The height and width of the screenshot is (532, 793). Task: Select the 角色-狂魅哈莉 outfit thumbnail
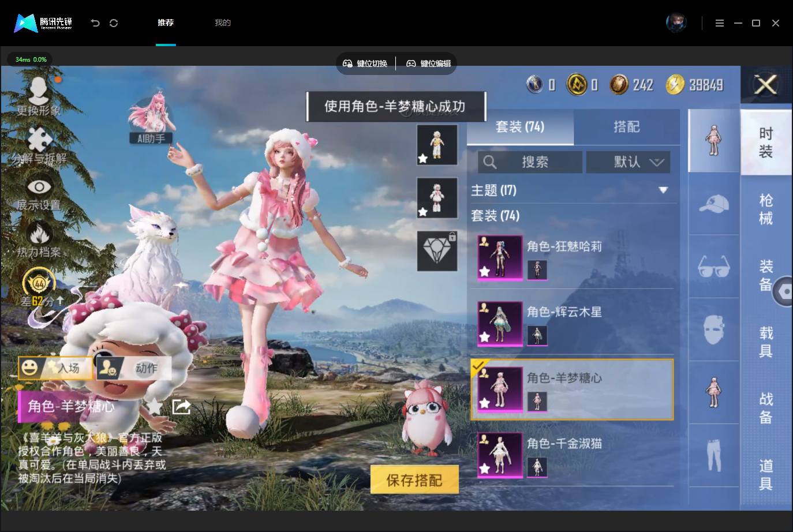coord(500,257)
